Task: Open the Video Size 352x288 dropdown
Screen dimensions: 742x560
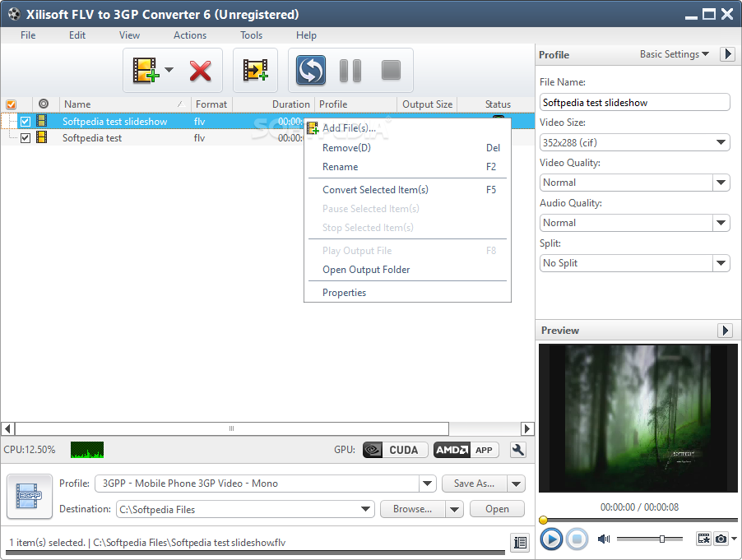Action: coord(634,142)
